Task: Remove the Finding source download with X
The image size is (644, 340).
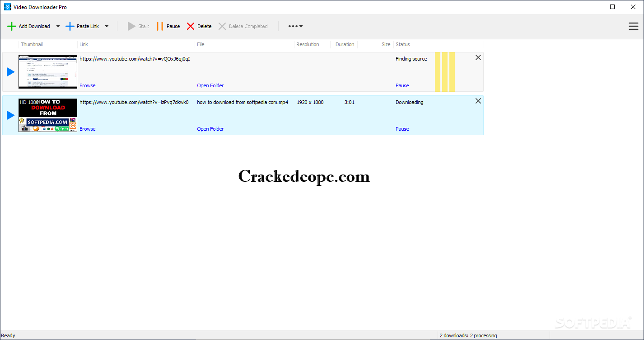Action: tap(478, 57)
